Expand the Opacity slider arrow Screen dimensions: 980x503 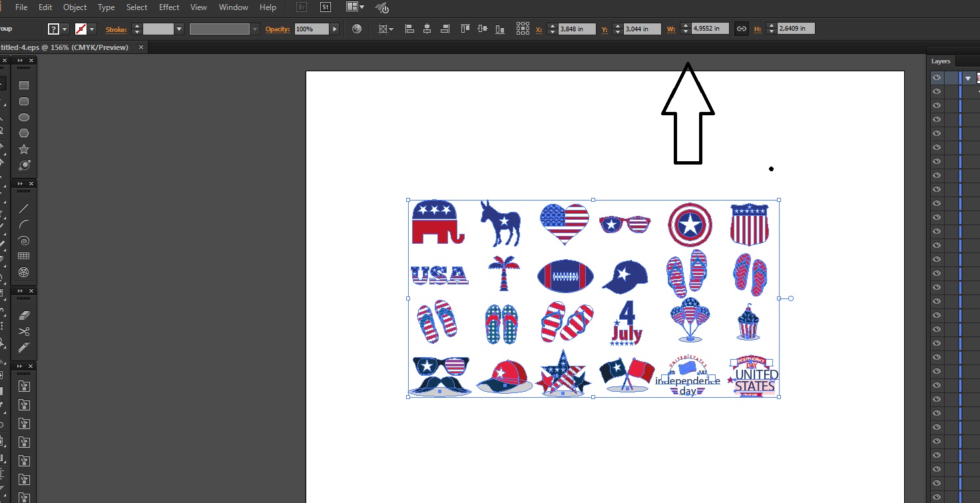[334, 29]
